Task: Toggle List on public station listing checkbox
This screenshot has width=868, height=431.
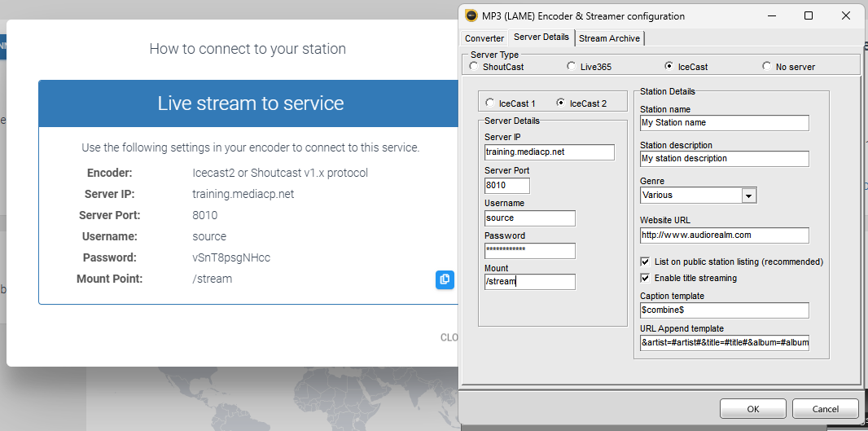Action: tap(645, 262)
